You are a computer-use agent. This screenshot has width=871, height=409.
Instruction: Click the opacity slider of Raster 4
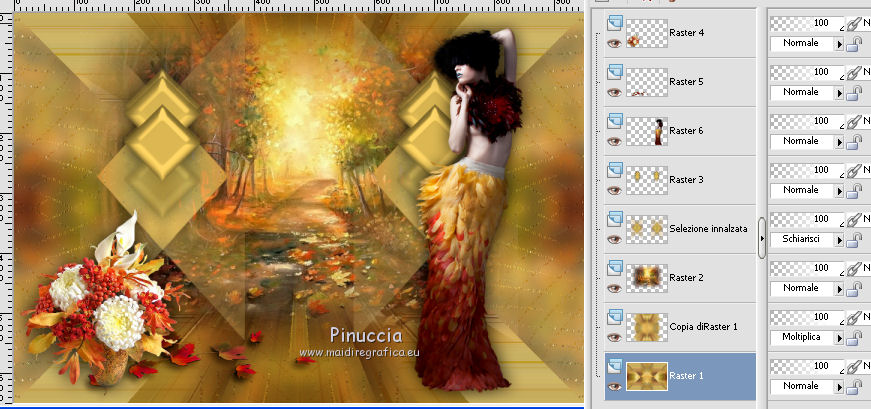[x=809, y=23]
